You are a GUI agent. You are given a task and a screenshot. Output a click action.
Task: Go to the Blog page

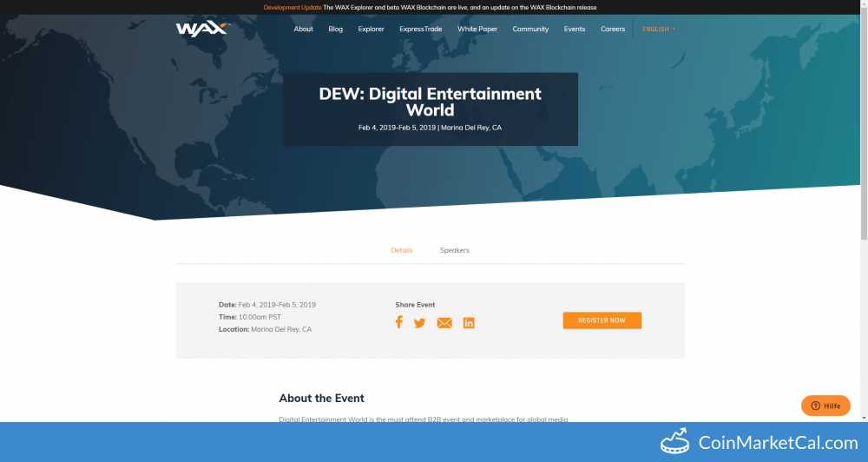[336, 29]
